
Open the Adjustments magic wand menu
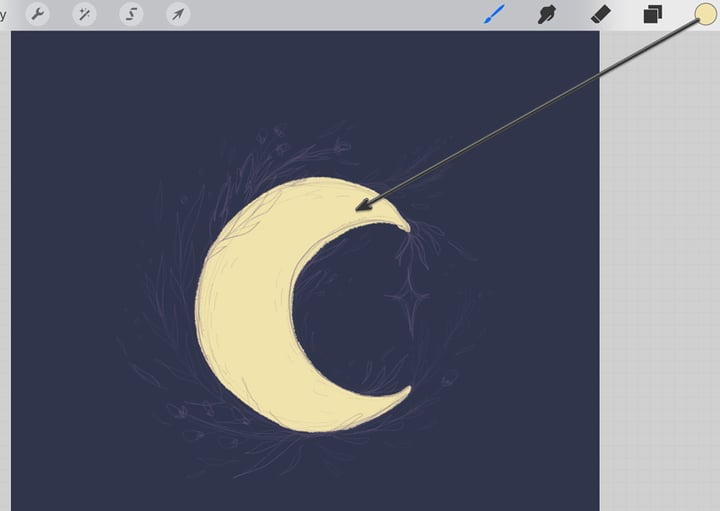click(84, 14)
